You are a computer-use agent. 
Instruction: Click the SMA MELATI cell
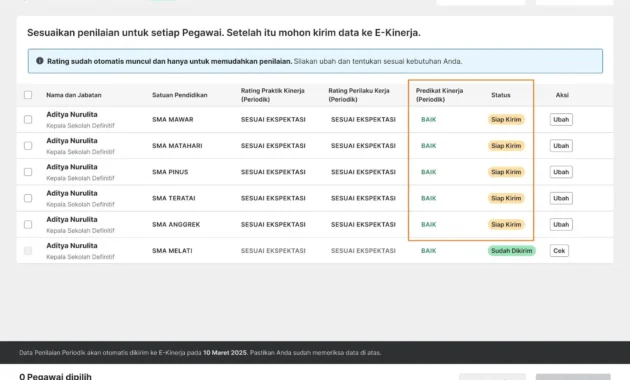(x=172, y=251)
